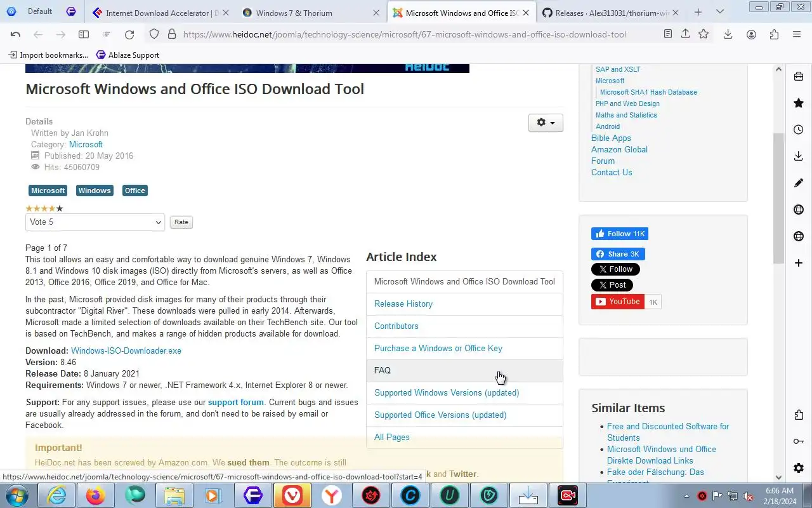Download Windows-ISO-Downloader.exe link

coord(126,351)
